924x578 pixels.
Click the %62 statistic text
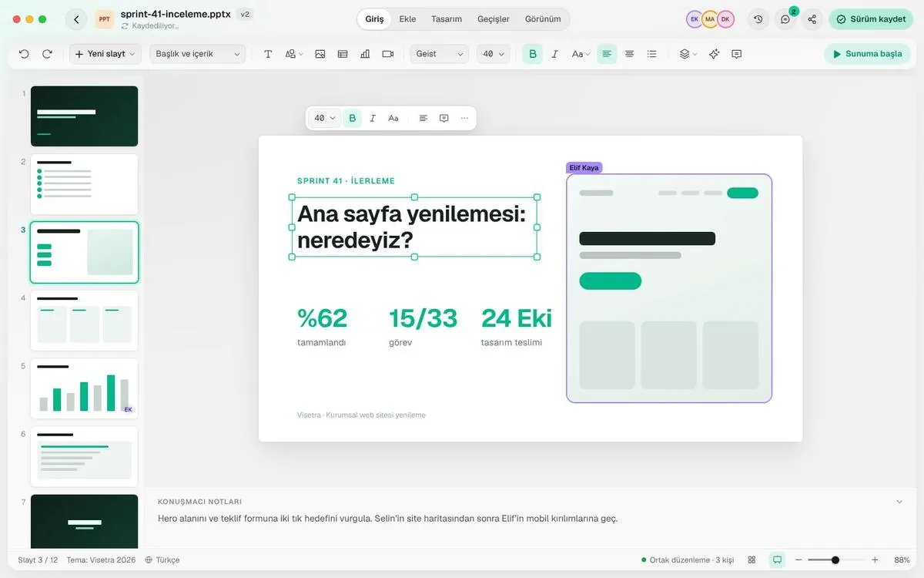tap(323, 318)
